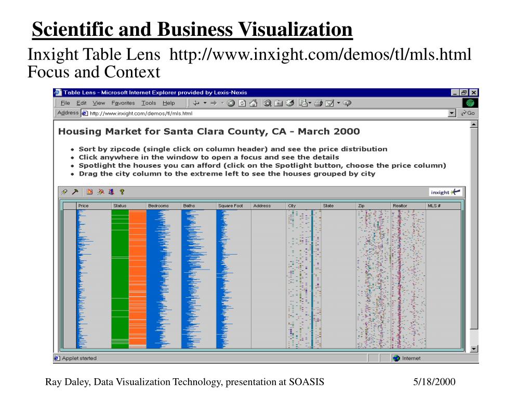Screen dimensions: 532x399
Task: Click the Inxight logo in the applet toolbar
Action: tap(445, 192)
